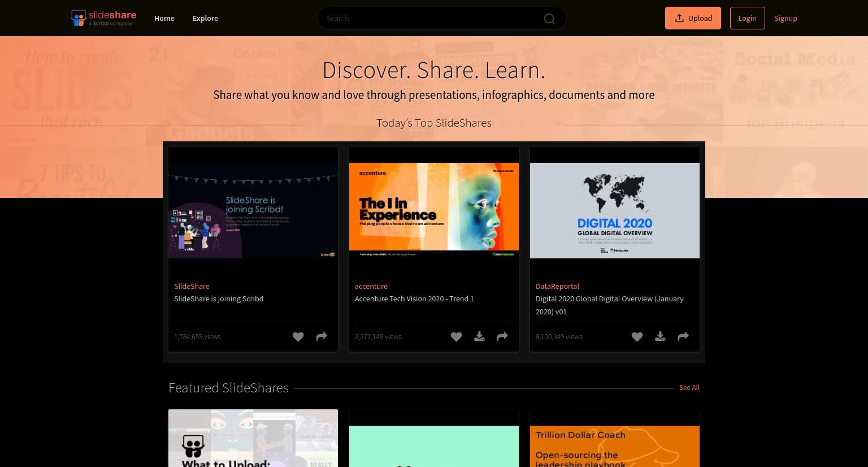Click the 2,272,148 views text
Screen dimensions: 868x467
pos(378,336)
